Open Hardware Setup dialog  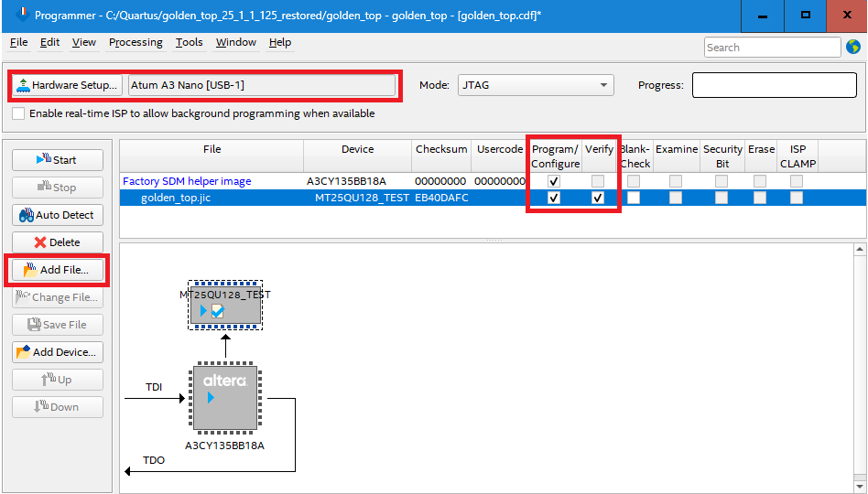(68, 85)
